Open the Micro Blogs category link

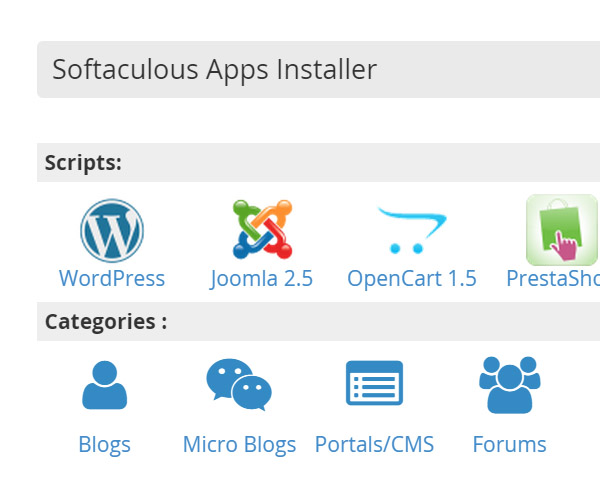pos(240,445)
